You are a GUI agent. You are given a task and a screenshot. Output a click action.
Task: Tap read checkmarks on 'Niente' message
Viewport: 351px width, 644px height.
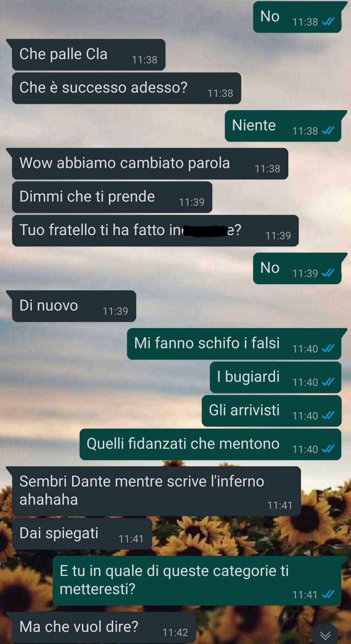coord(328,130)
